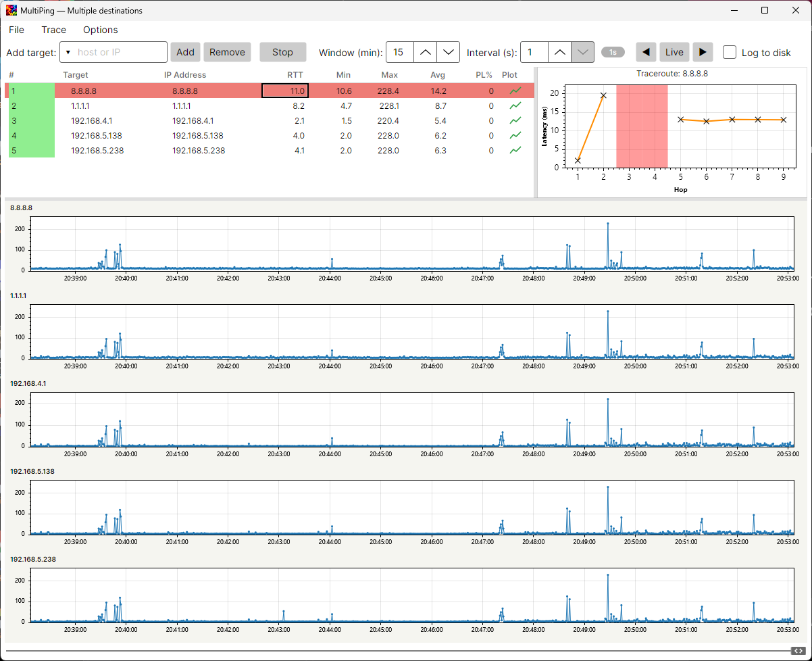The image size is (812, 661).
Task: Click the Avg cell showing 14.2
Action: (439, 91)
